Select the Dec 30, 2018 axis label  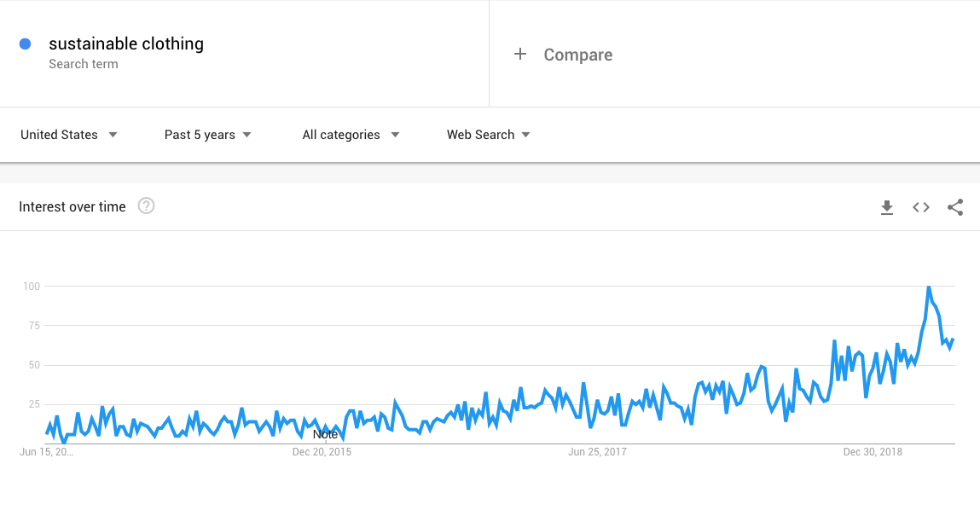coord(873,452)
